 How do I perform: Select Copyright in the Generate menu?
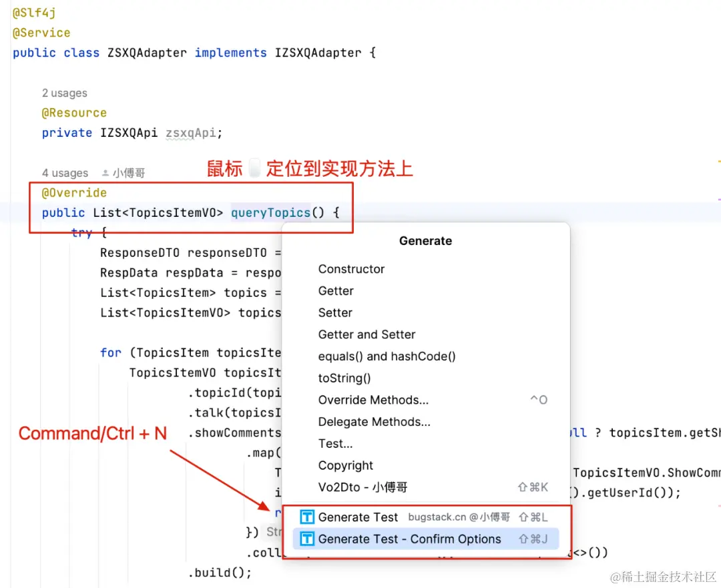[x=345, y=465]
